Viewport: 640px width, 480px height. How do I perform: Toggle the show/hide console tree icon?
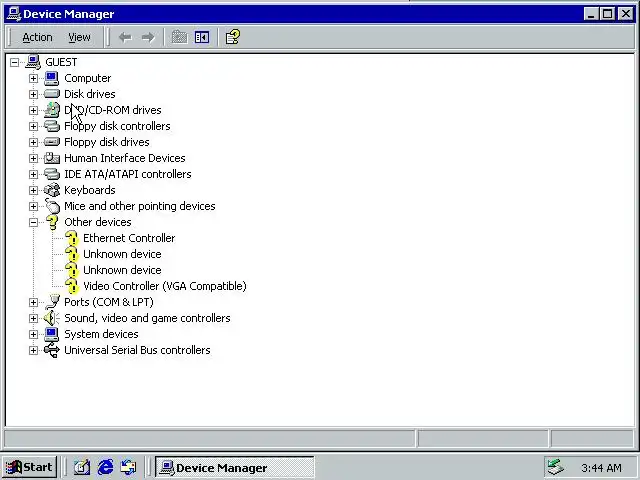click(x=202, y=37)
